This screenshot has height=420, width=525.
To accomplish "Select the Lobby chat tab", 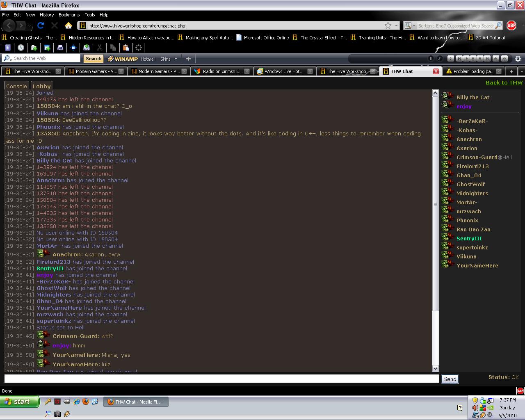I will pos(41,86).
